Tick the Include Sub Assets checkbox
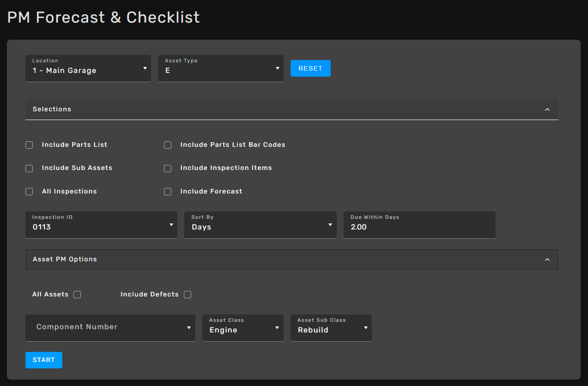The image size is (588, 386). click(29, 168)
